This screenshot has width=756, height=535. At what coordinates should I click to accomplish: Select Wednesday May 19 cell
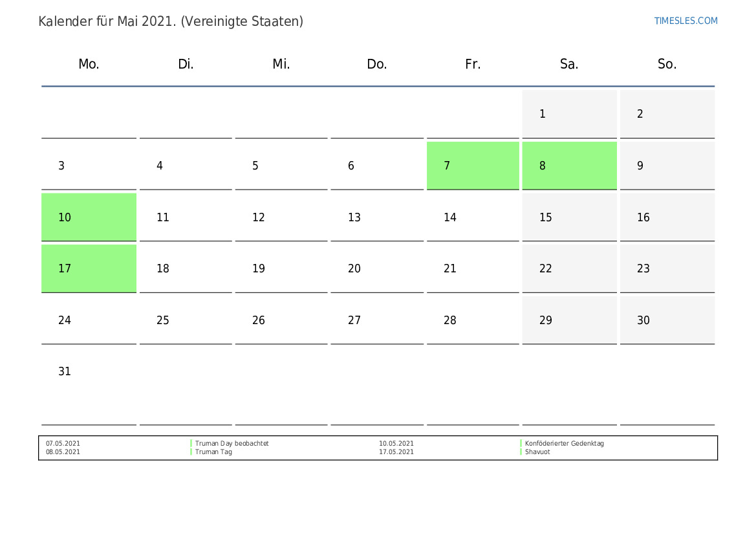coord(281,268)
